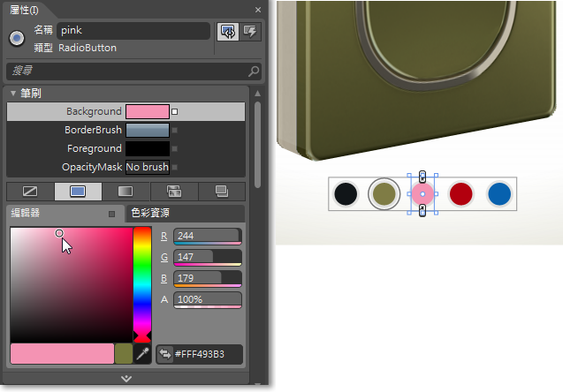Open the Brush resources icon
The height and width of the screenshot is (392, 563).
222,192
